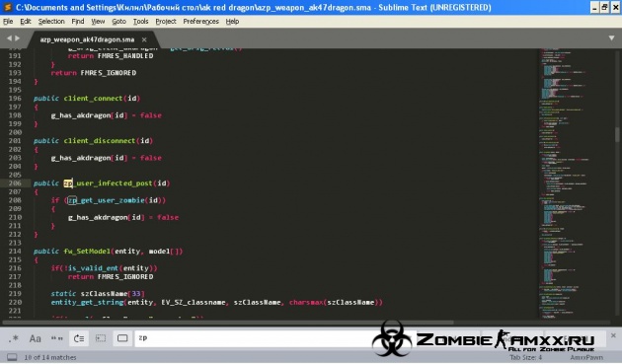
Task: Toggle case sensitive search option
Action: [35, 338]
